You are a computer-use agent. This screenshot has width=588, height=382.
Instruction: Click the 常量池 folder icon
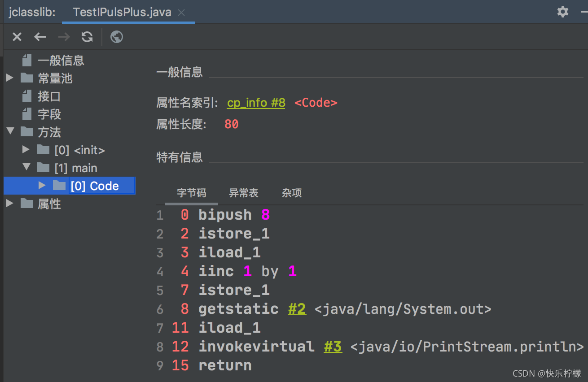(27, 78)
